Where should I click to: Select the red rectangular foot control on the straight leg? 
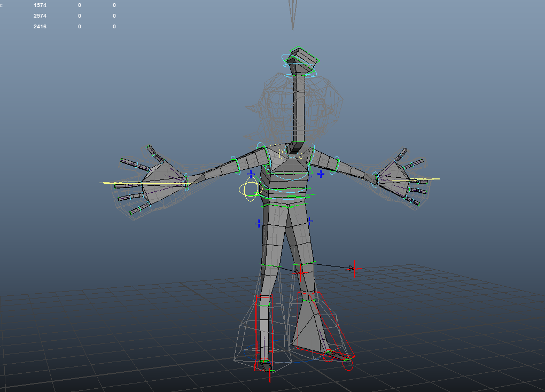(x=264, y=333)
